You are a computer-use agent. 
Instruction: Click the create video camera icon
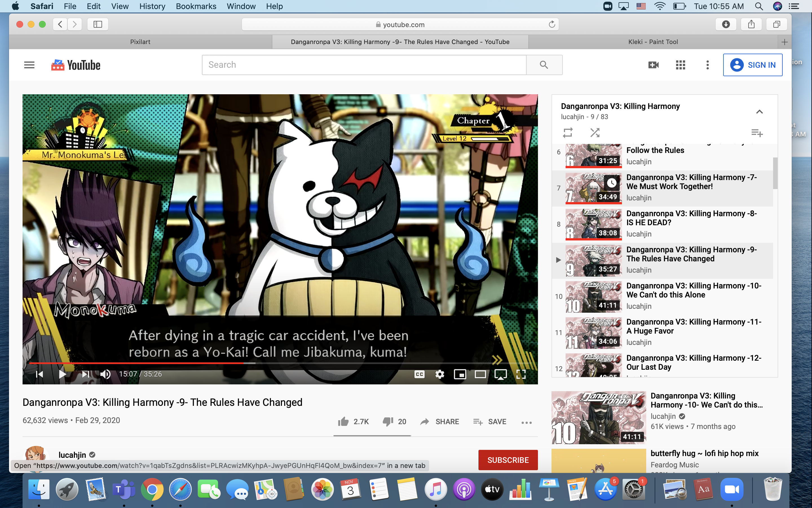[653, 65]
